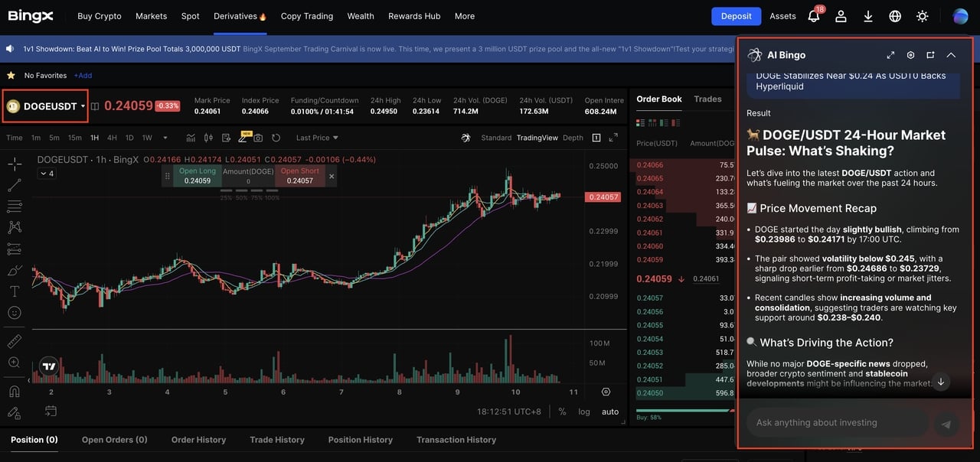Select the text annotation tool
This screenshot has height=462, width=980.
point(14,291)
